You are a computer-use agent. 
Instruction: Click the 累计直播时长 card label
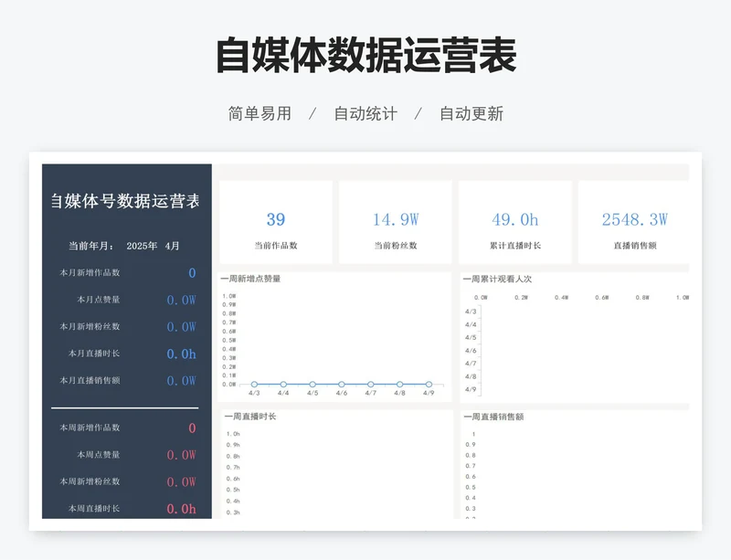515,246
